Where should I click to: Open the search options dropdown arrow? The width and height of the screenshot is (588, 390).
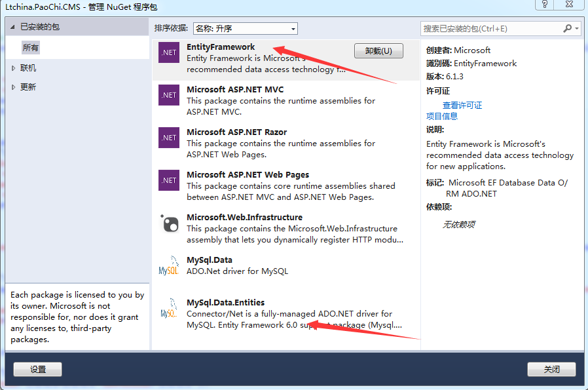coord(577,29)
